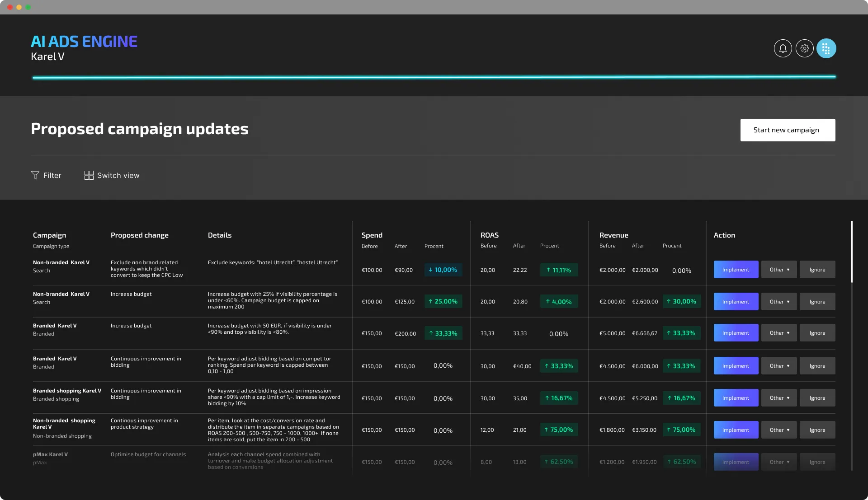
Task: Open Other dropdown for first Non-branded row
Action: click(x=779, y=270)
